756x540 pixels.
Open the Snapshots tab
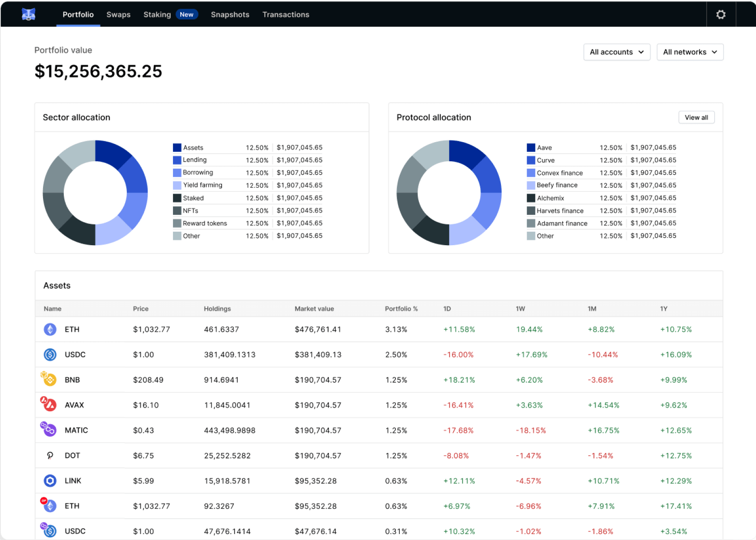click(230, 15)
